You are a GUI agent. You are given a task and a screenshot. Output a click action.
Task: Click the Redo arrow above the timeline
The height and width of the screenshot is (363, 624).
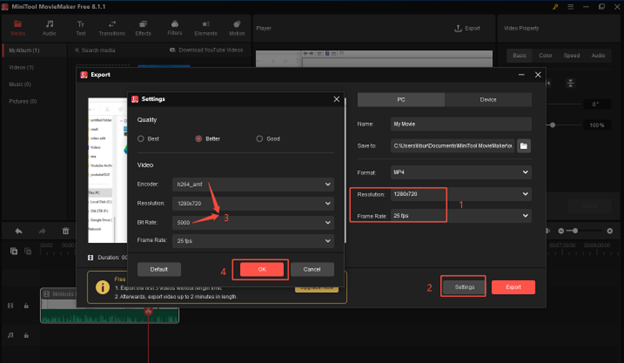click(x=42, y=231)
